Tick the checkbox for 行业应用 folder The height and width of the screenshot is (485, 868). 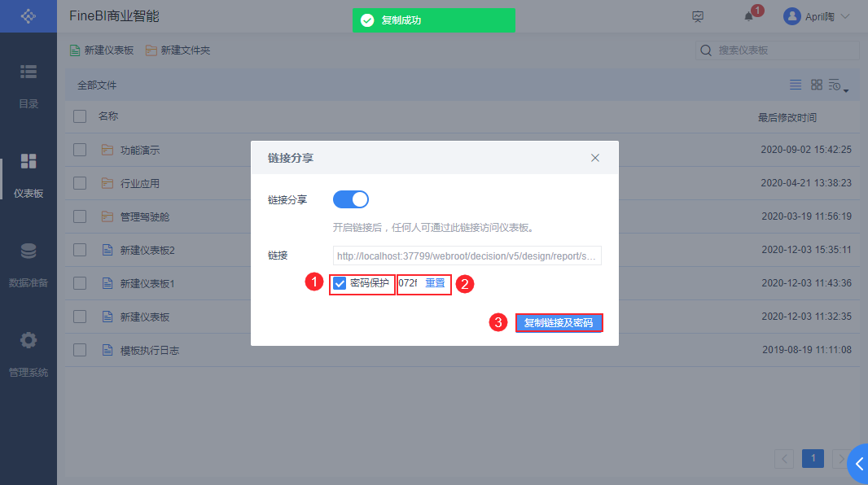[80, 183]
